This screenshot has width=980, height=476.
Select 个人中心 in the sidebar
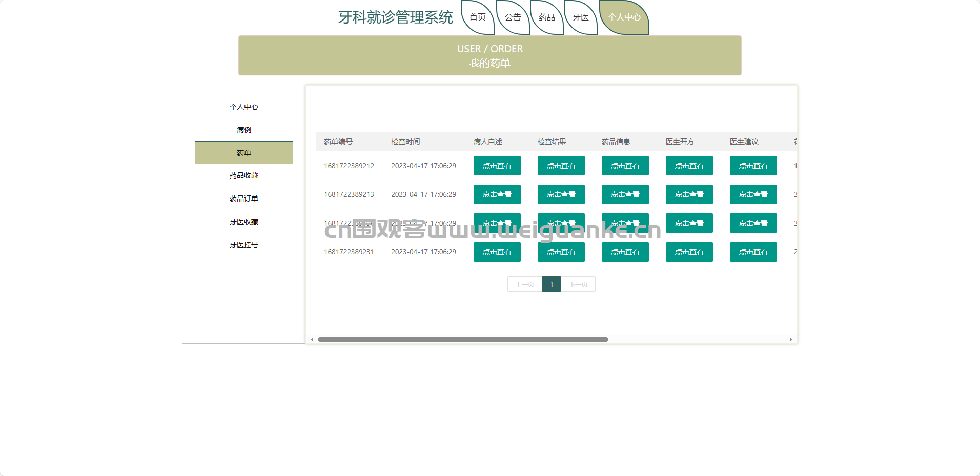pyautogui.click(x=244, y=107)
